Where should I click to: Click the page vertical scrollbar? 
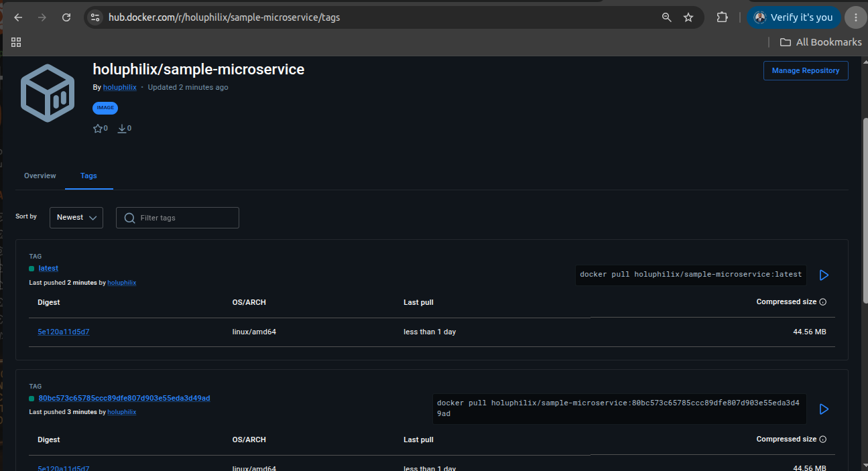(x=865, y=211)
